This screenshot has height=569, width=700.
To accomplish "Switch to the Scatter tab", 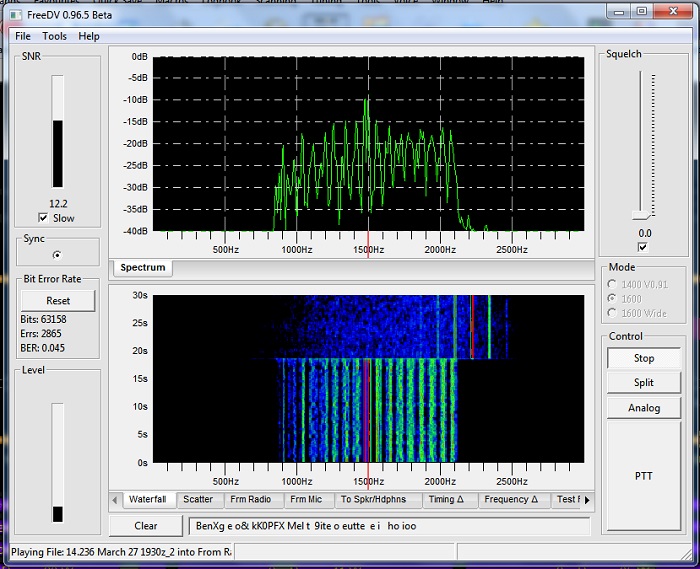I will tap(198, 499).
